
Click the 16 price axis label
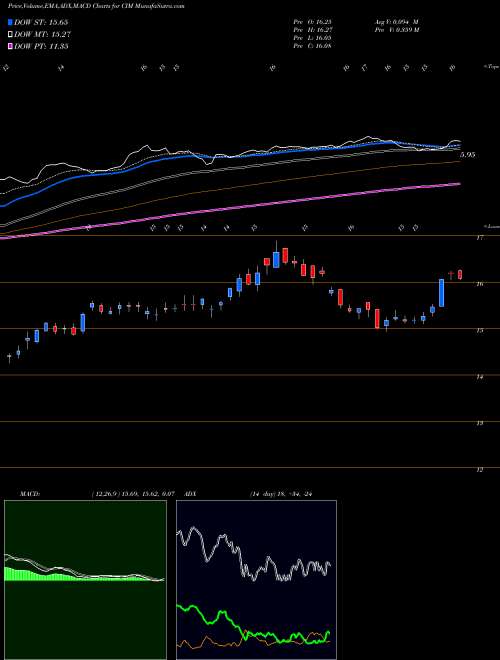pos(480,284)
